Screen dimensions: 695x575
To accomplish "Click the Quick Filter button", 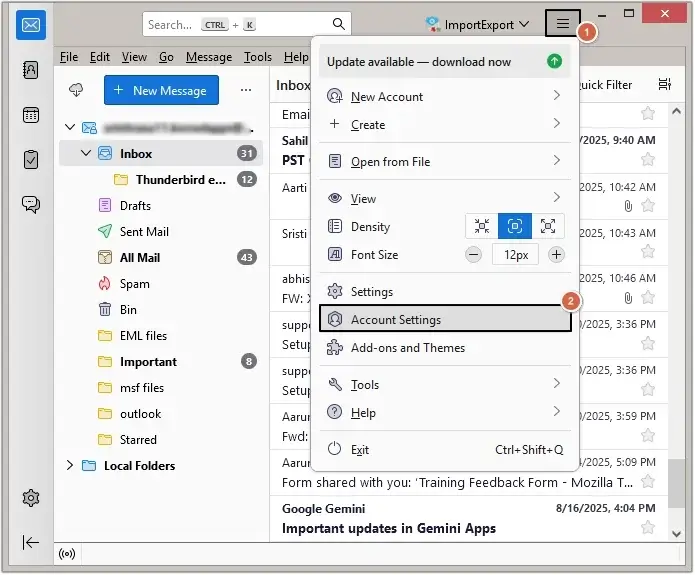I will [x=606, y=84].
